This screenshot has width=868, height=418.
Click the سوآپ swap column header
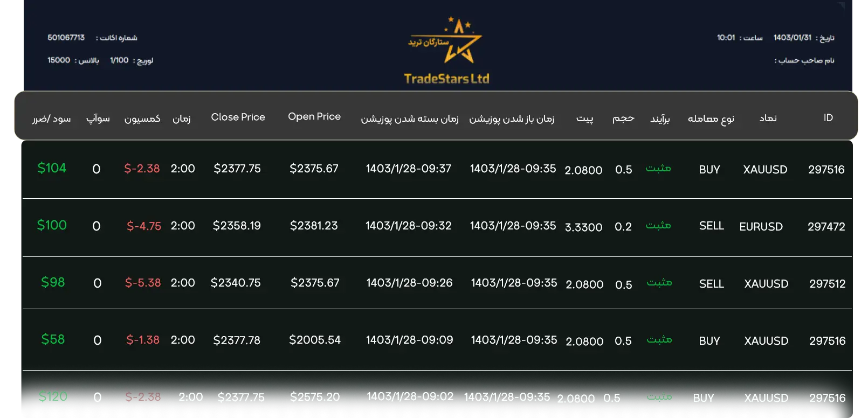pyautogui.click(x=98, y=119)
